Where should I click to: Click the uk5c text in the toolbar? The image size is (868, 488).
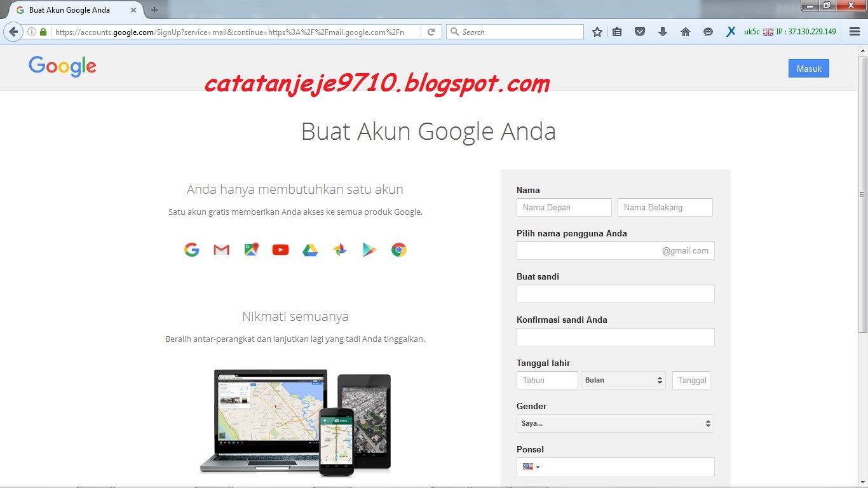tap(752, 32)
